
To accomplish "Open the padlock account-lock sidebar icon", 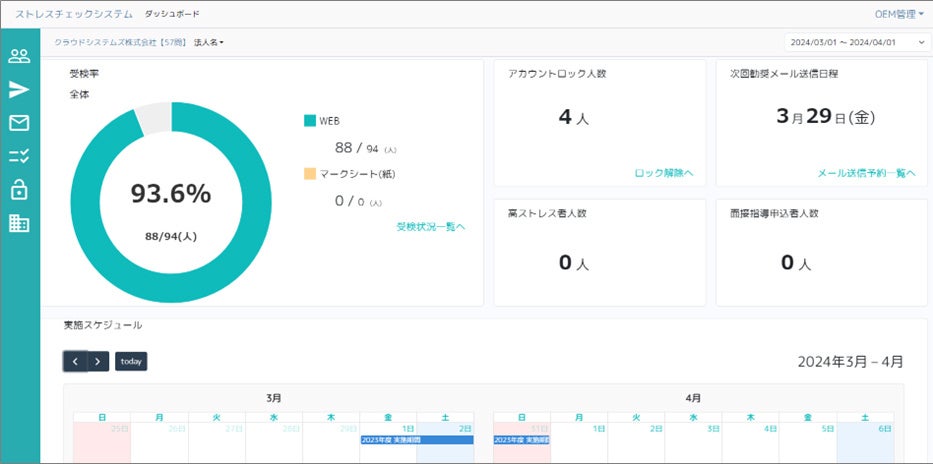I will [x=19, y=190].
